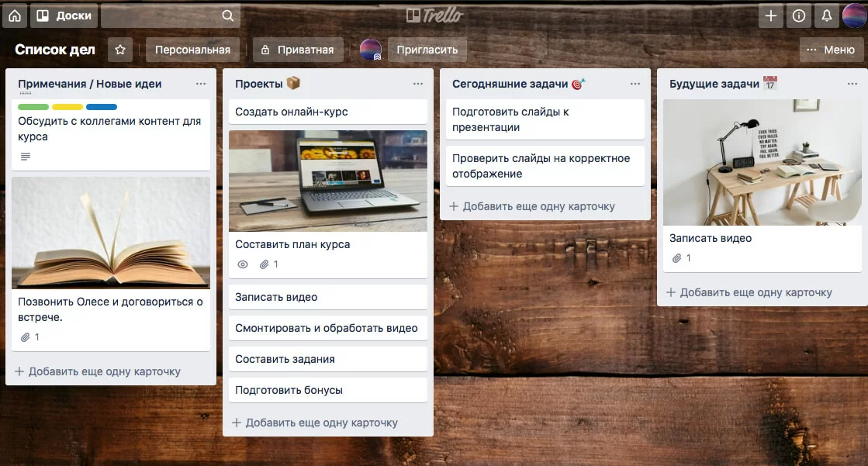Add a card to Проекты list
The image size is (868, 466).
click(313, 422)
